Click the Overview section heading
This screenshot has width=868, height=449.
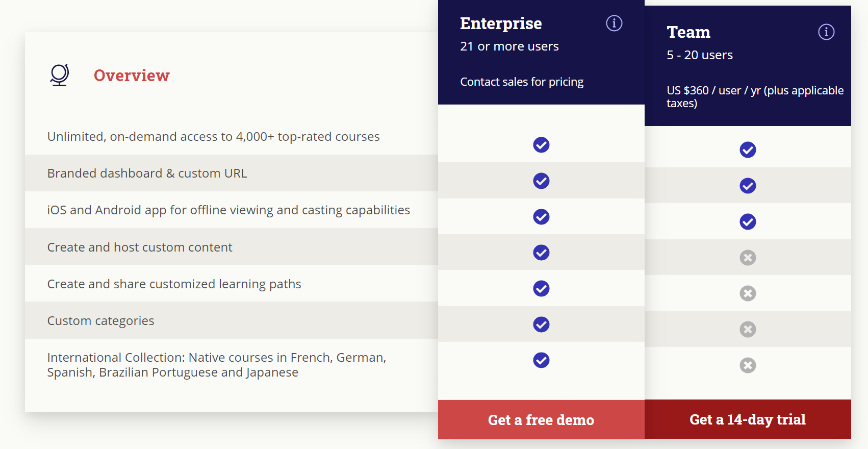pyautogui.click(x=132, y=76)
